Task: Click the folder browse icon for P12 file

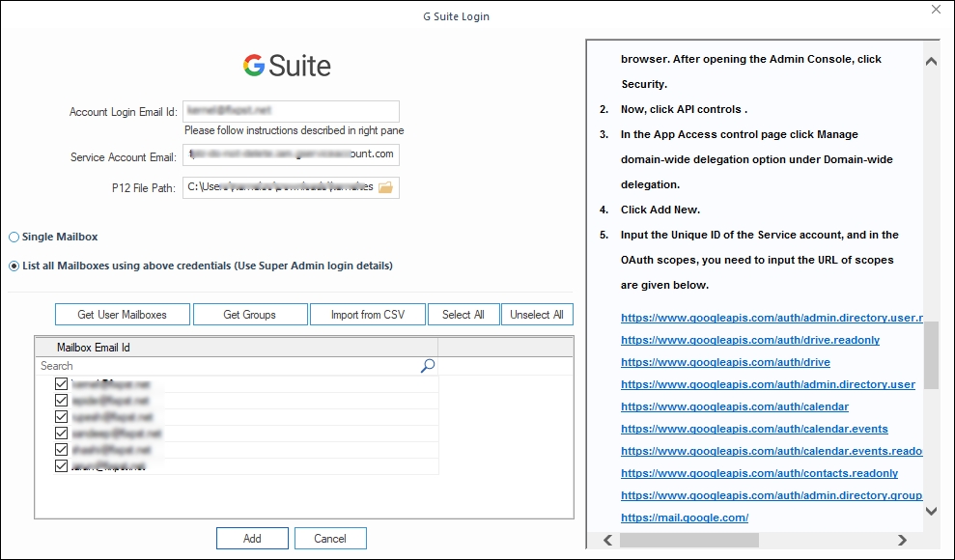Action: (x=385, y=187)
